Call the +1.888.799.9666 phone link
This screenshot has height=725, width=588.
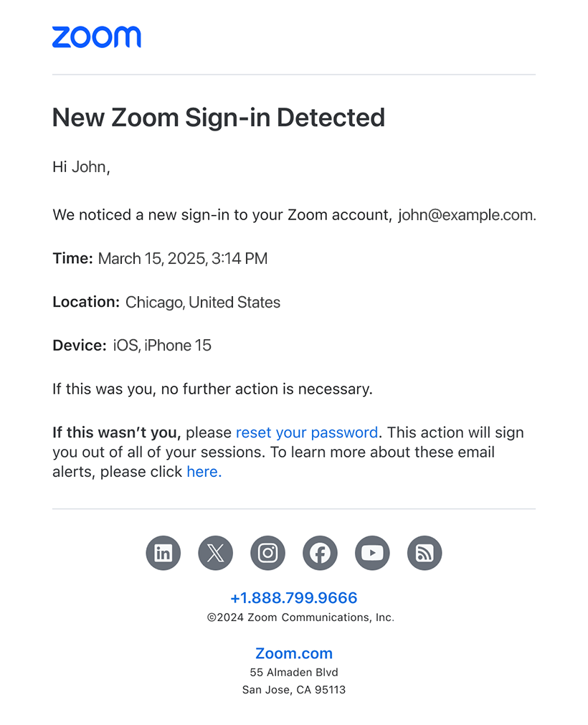294,598
